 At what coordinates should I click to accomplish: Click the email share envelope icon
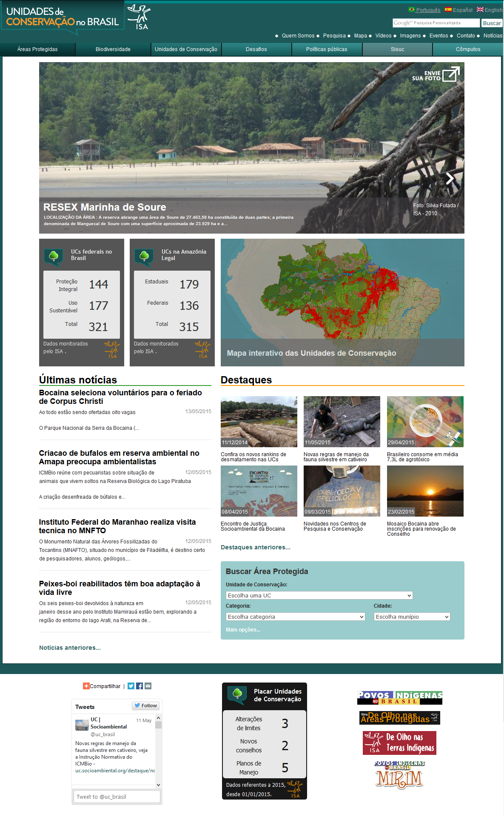[x=148, y=686]
